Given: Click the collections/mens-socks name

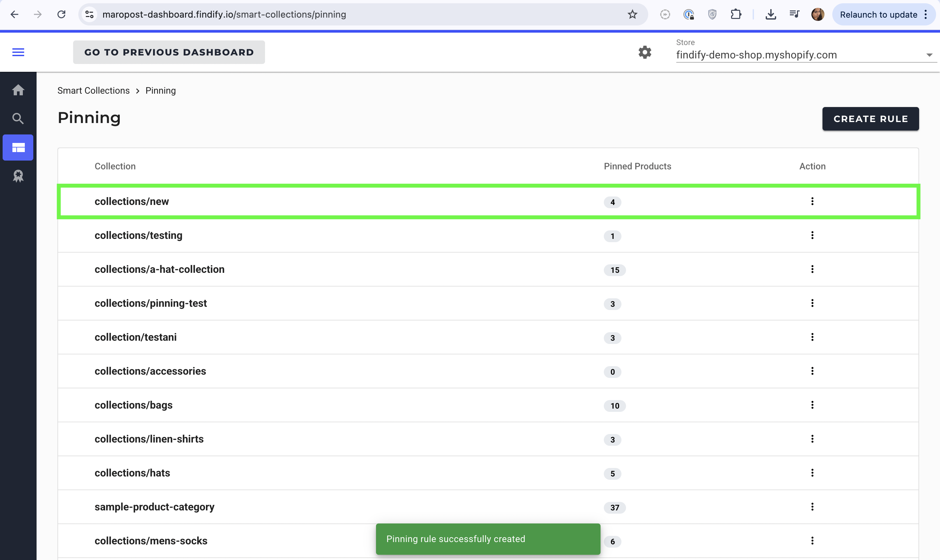Looking at the screenshot, I should point(151,541).
